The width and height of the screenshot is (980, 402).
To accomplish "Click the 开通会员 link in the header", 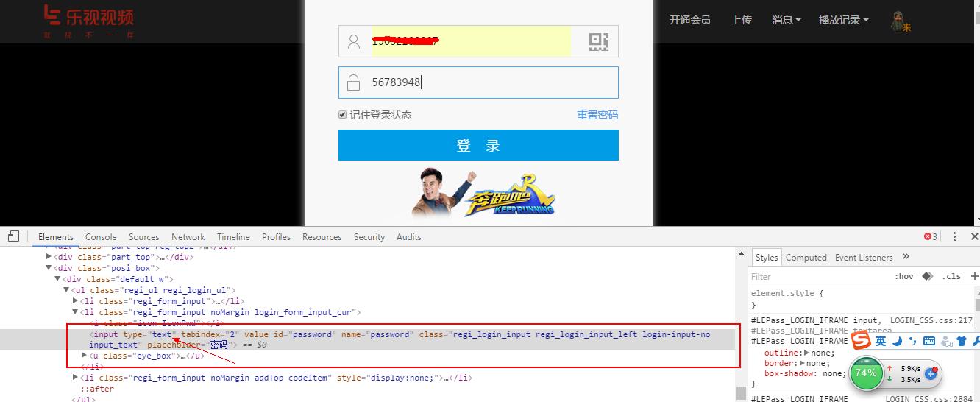I will click(690, 20).
